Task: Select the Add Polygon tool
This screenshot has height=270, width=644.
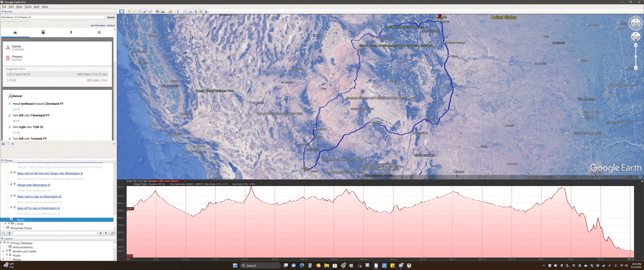Action: click(x=135, y=12)
